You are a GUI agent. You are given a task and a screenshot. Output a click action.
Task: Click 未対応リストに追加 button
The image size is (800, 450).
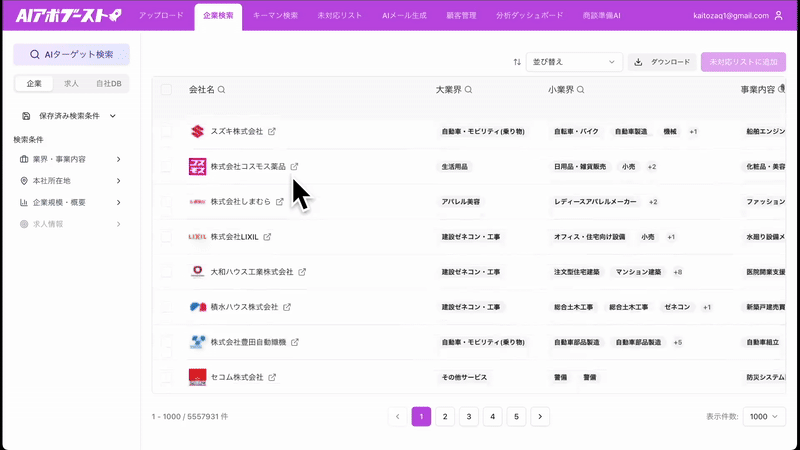[743, 62]
